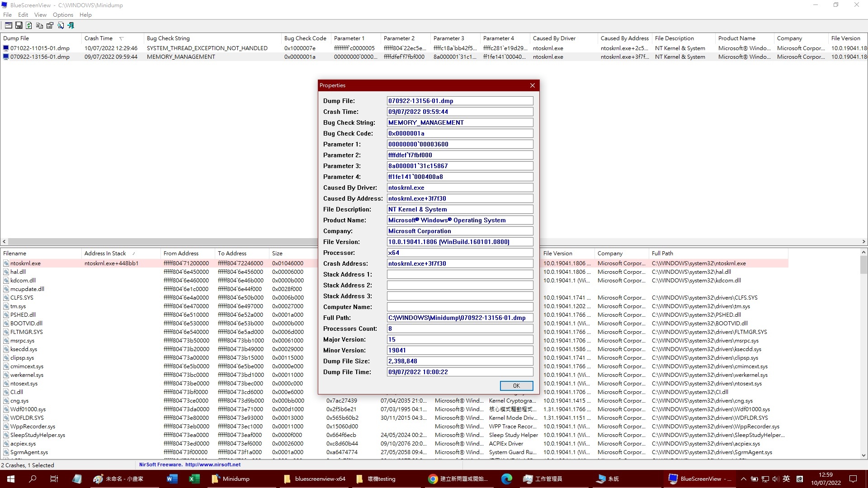
Task: Open the nirsoft.net link
Action: [x=212, y=465]
